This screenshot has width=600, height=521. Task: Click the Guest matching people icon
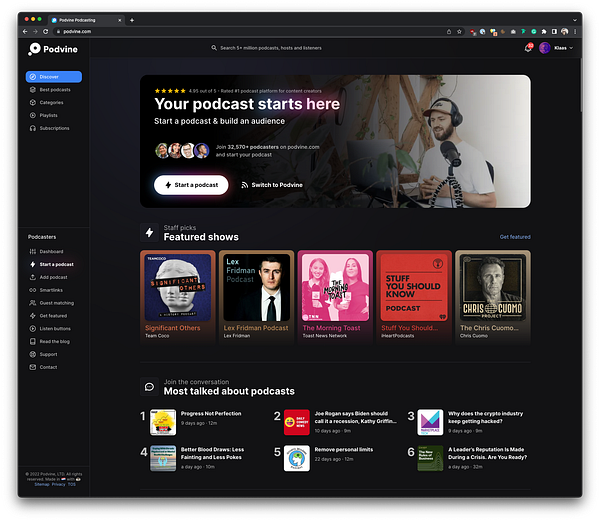(33, 303)
